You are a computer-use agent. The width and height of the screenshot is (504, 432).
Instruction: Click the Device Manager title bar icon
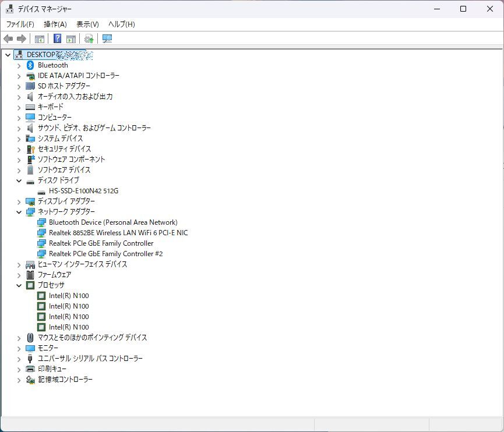[10, 9]
